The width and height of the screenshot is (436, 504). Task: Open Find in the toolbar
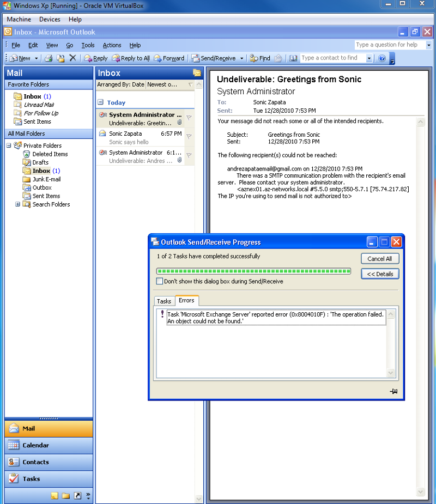pos(260,58)
